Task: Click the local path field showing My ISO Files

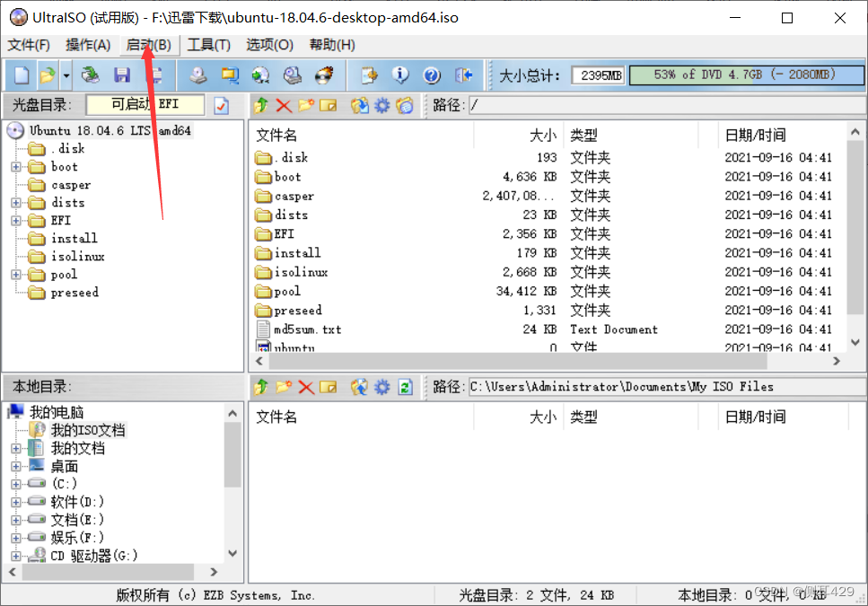Action: click(667, 387)
